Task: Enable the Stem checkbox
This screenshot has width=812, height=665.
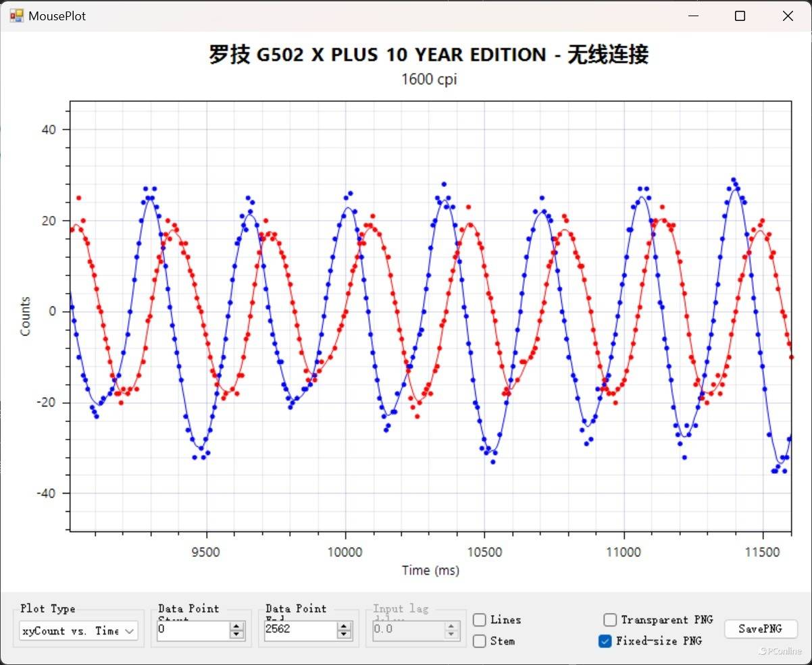Action: coord(480,641)
